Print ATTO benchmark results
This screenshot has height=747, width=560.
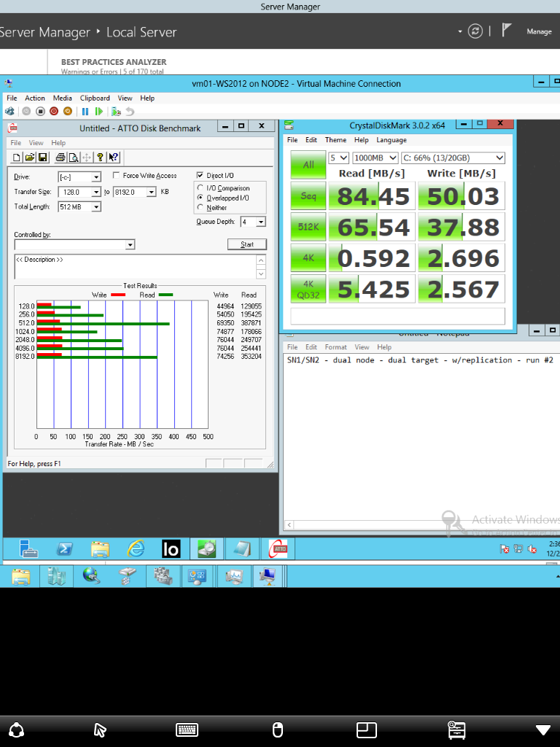coord(60,158)
